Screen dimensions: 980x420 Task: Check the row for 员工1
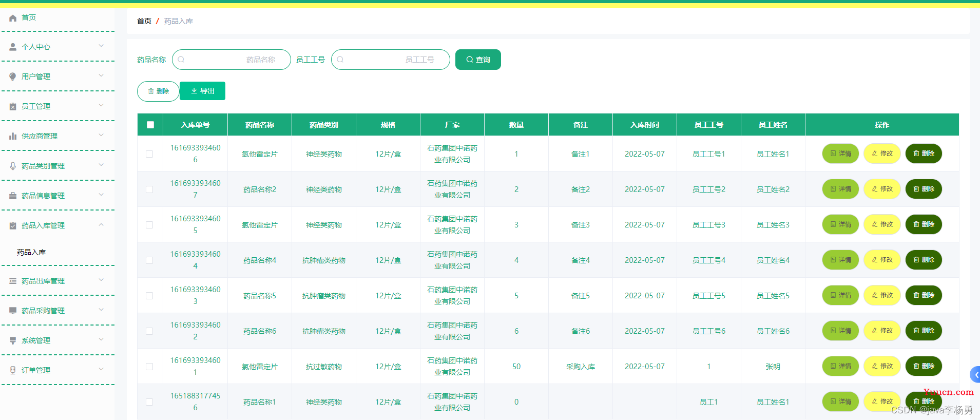[149, 402]
